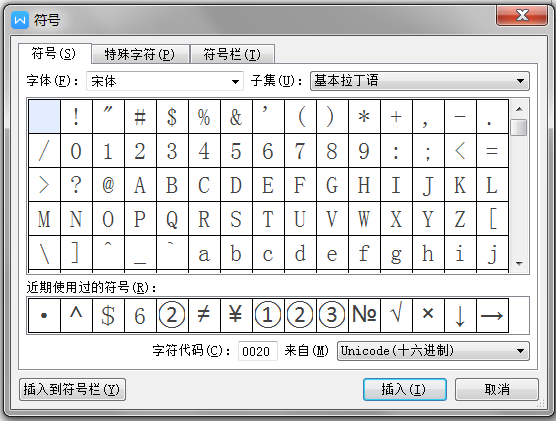Viewport: 556px width, 421px height.
Task: Click the 插入(I) button
Action: point(405,389)
